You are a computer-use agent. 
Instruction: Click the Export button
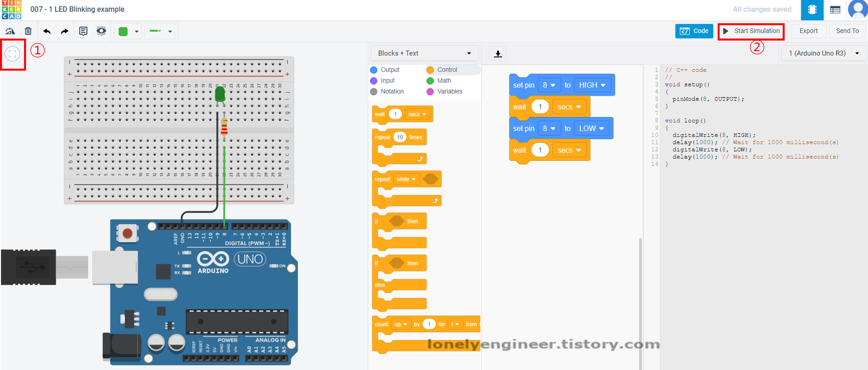(x=808, y=31)
